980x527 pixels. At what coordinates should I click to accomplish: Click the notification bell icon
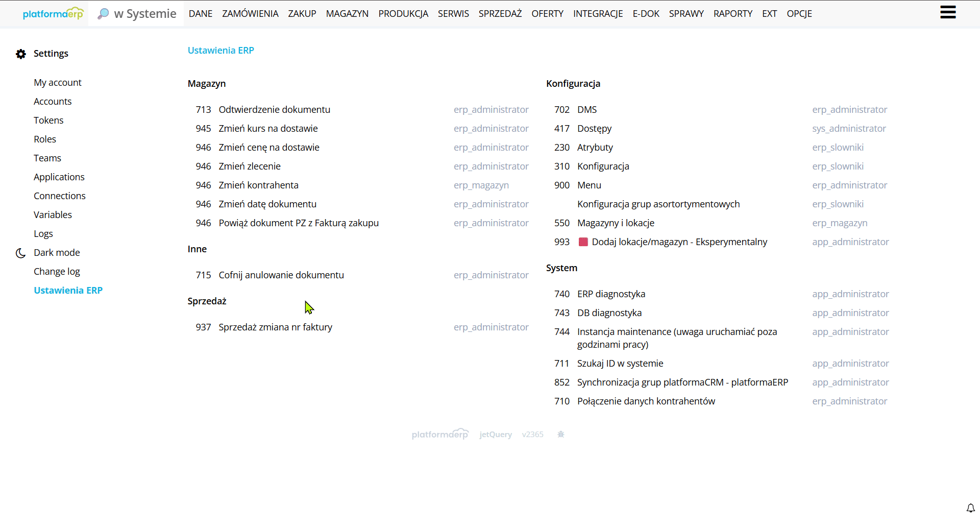click(x=970, y=508)
